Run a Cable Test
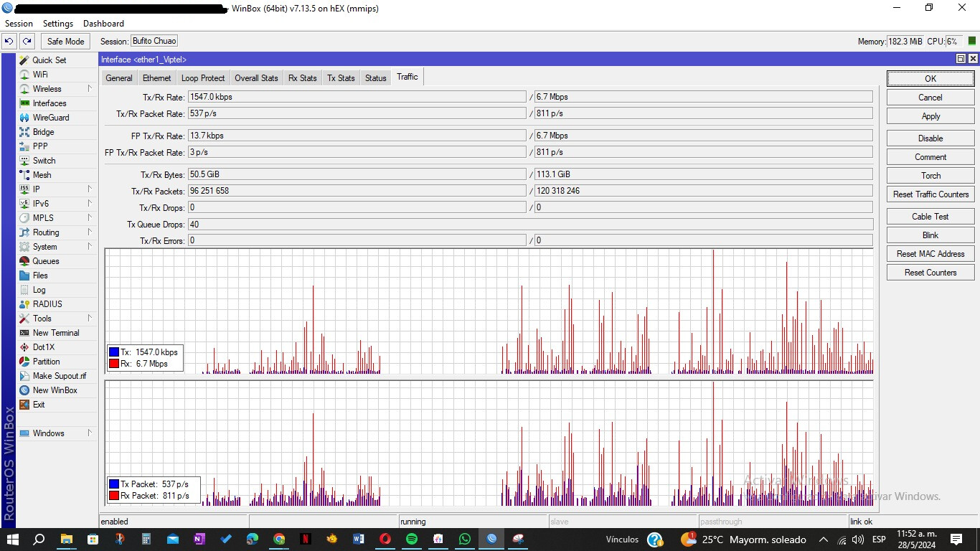The image size is (980, 551). tap(930, 216)
